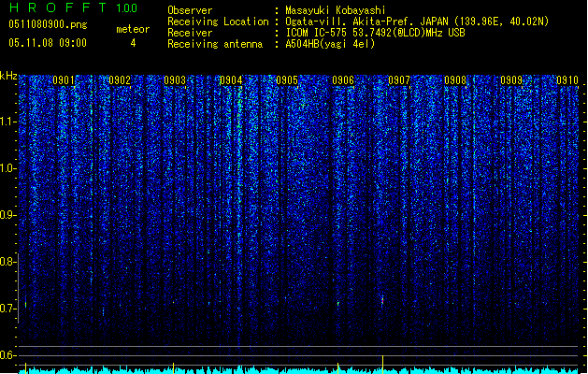
Task: Click the 'Receiver' field label
Action: click(x=190, y=33)
